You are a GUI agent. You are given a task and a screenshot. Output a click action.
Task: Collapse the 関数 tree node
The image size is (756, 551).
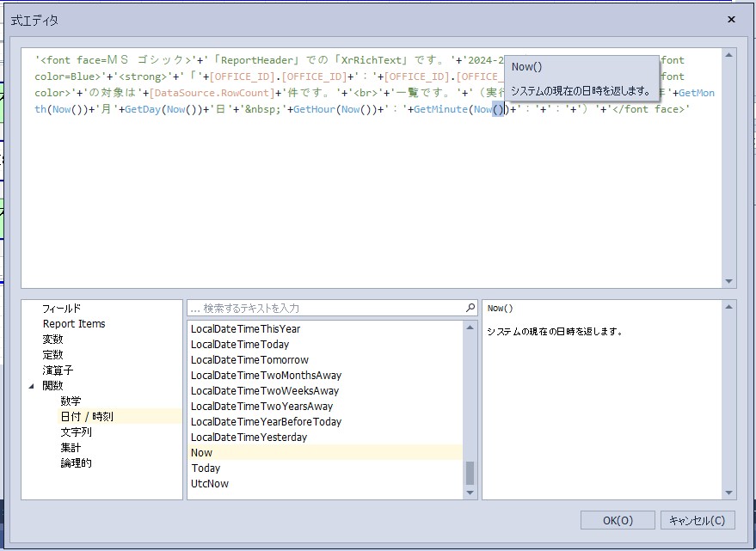tap(32, 386)
